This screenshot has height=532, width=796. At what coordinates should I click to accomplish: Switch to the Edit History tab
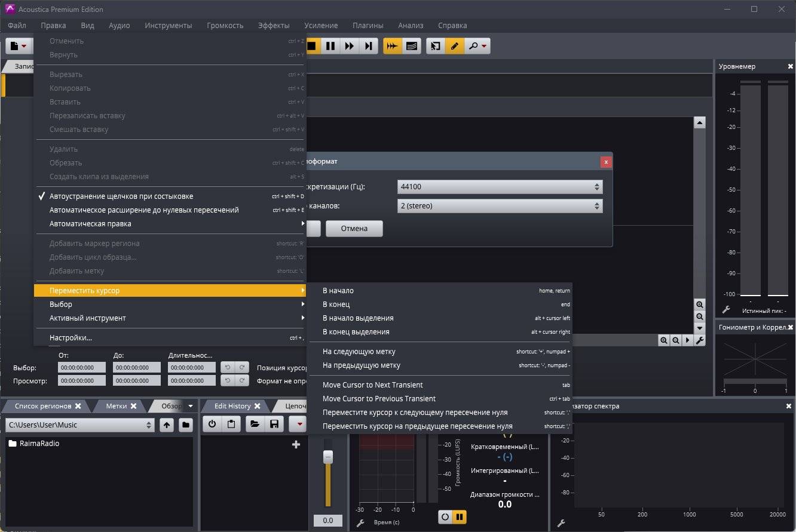point(232,406)
